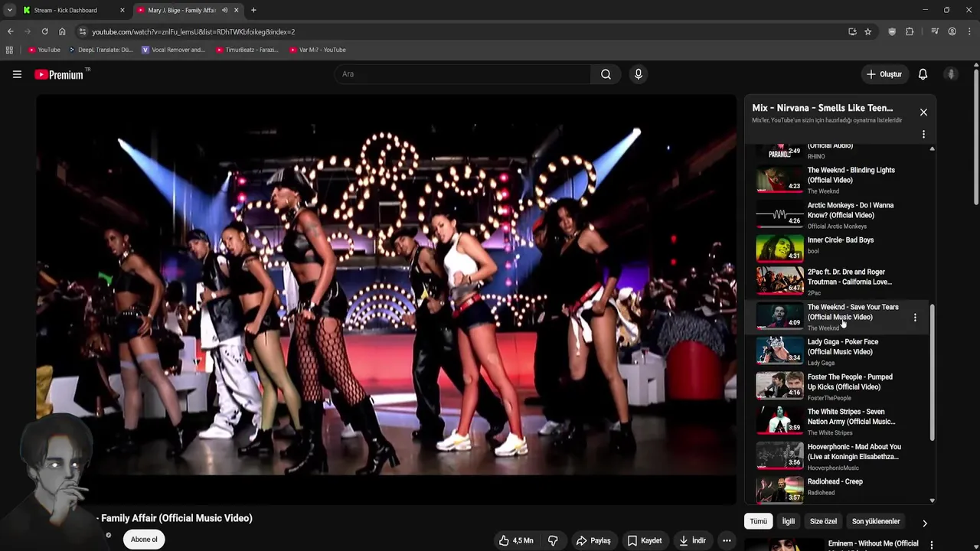Select the İlgili filter chip
Image resolution: width=980 pixels, height=551 pixels.
coord(788,521)
